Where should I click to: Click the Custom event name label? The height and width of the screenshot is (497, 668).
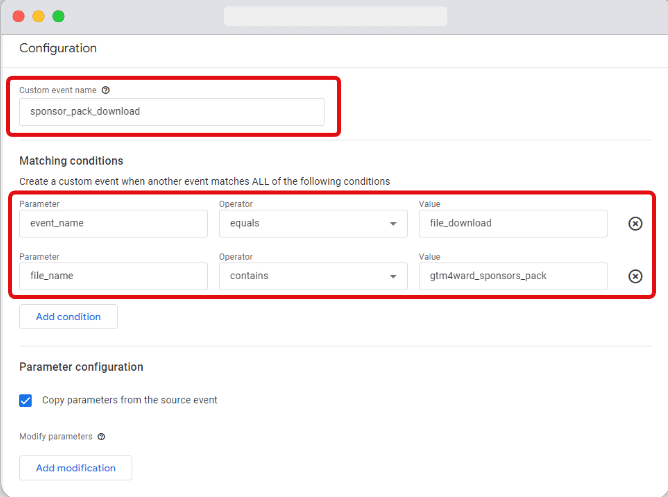(x=58, y=90)
